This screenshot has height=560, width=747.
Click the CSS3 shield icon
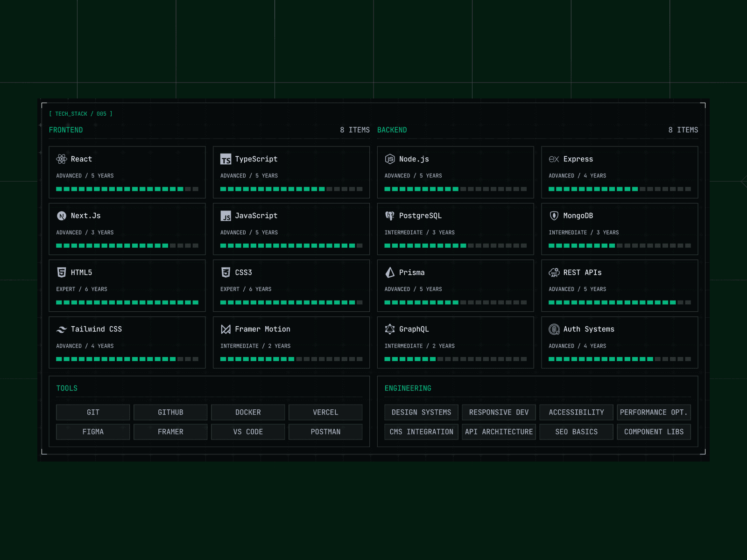pyautogui.click(x=226, y=273)
